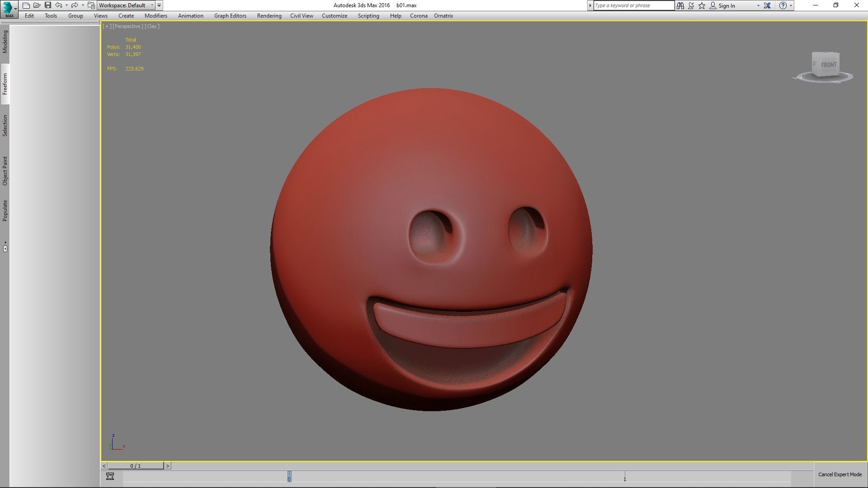Click the [Clay] shading viewport label
868x488 pixels.
(x=152, y=26)
